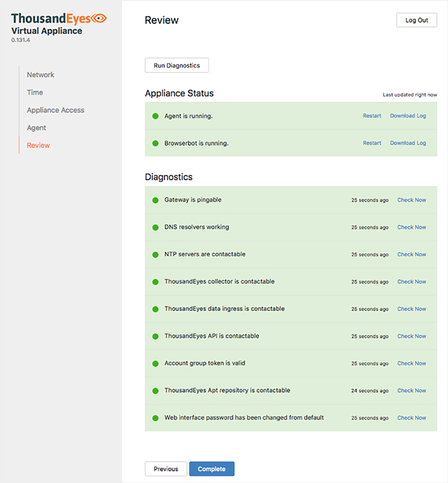
Task: Restart the Agent service
Action: (372, 116)
